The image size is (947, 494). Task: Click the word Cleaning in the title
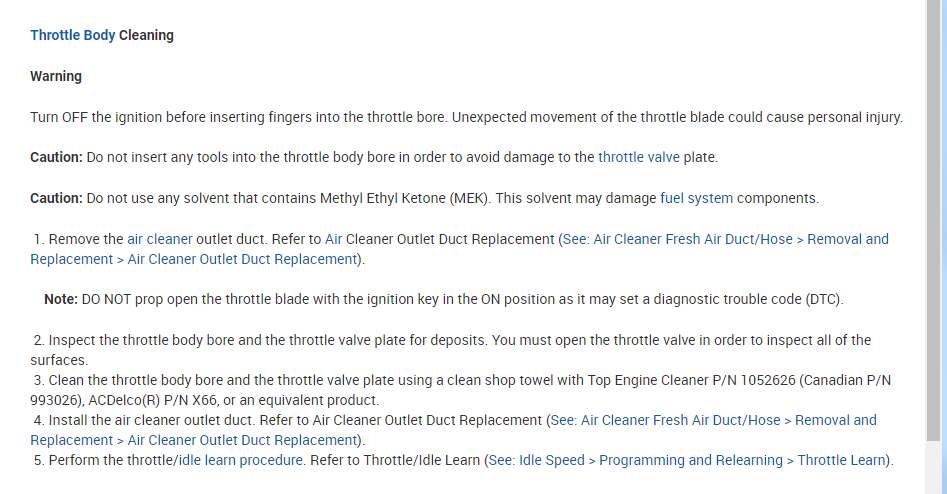point(146,35)
